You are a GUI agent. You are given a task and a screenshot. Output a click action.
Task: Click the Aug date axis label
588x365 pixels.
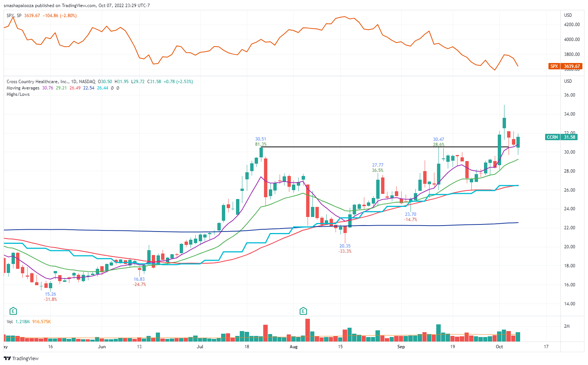pos(293,347)
